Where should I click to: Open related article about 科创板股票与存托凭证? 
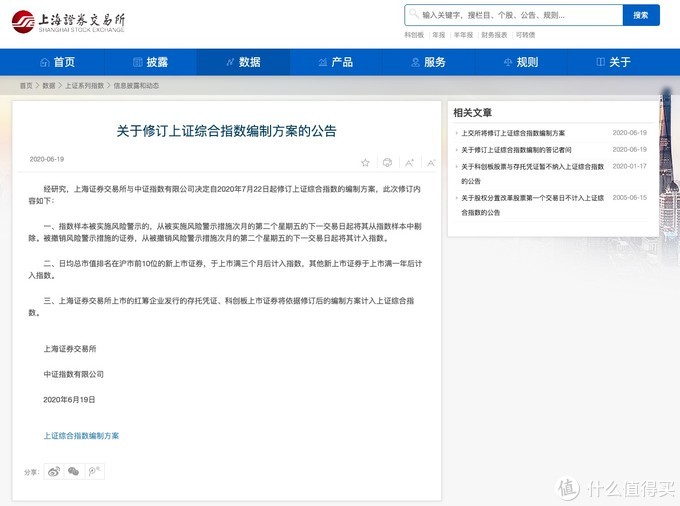533,173
